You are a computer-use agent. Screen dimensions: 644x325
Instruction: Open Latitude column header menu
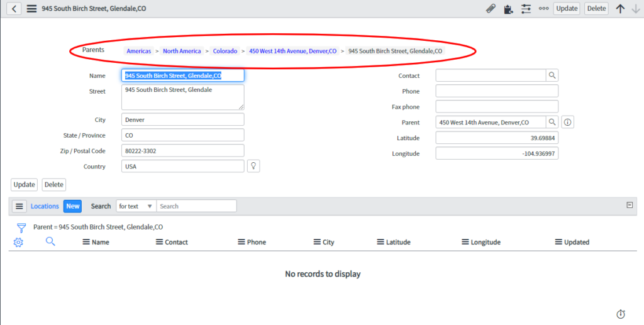[x=380, y=242]
